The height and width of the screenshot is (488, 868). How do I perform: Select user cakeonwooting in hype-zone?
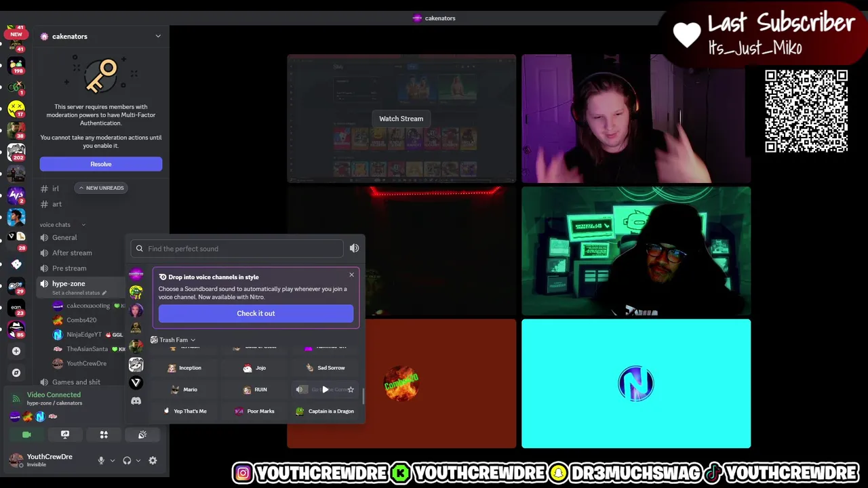click(89, 306)
